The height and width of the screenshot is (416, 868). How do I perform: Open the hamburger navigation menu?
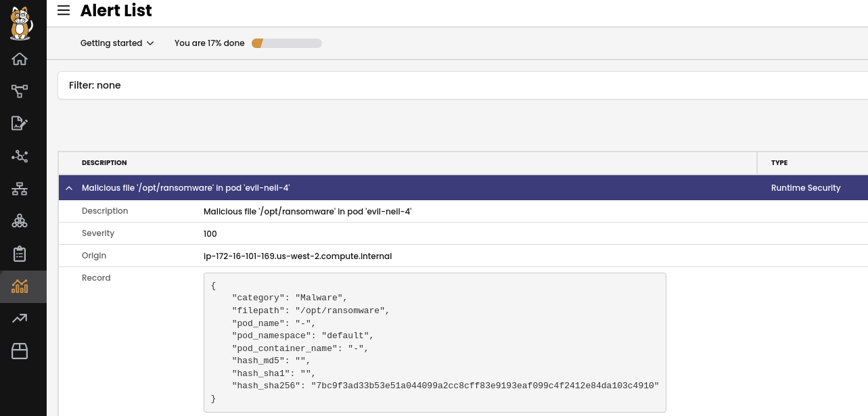pos(64,10)
